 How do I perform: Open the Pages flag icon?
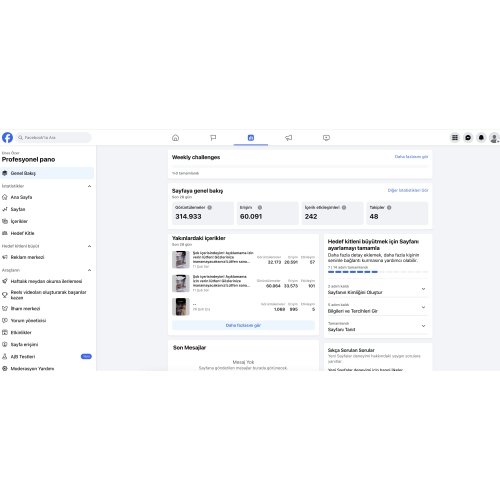(213, 138)
